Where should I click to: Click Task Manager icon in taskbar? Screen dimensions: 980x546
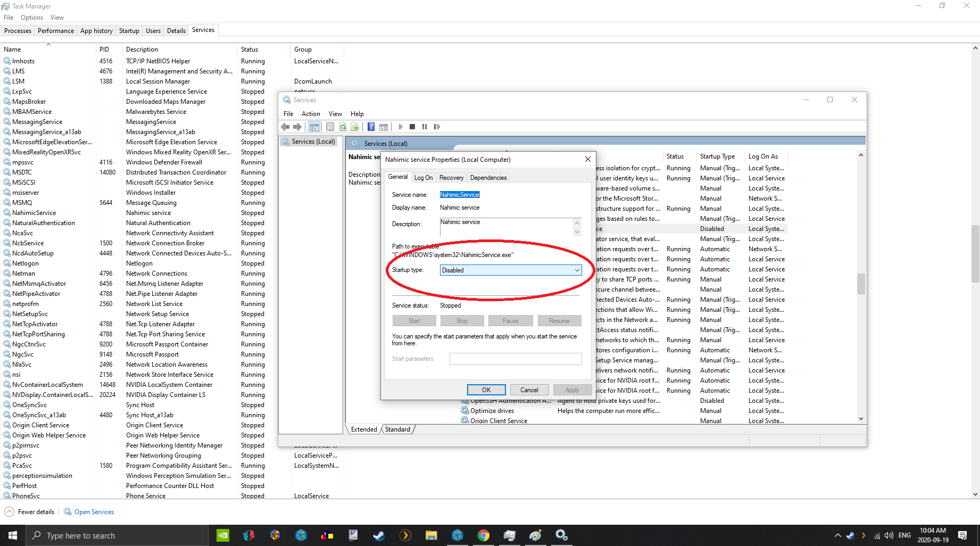pos(509,535)
